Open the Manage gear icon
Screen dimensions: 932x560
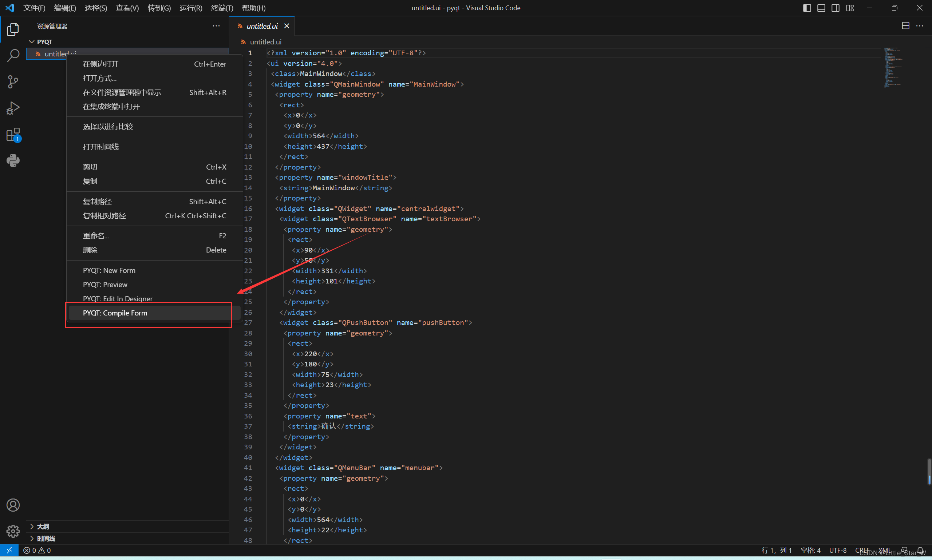[x=13, y=531]
